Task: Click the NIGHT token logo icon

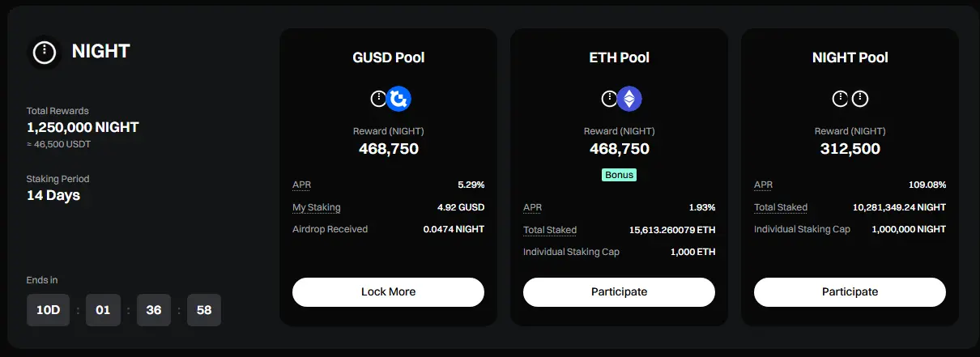Action: pos(44,53)
